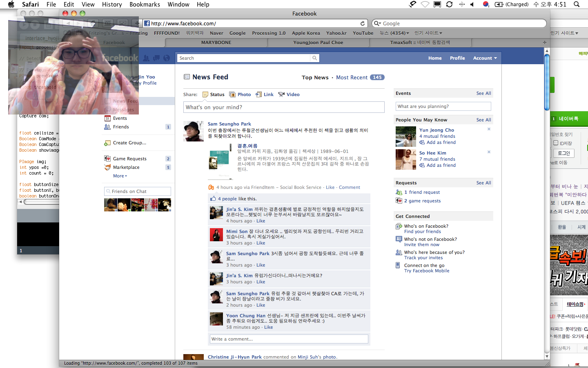Click the Status share icon
This screenshot has width=588, height=368.
(205, 94)
